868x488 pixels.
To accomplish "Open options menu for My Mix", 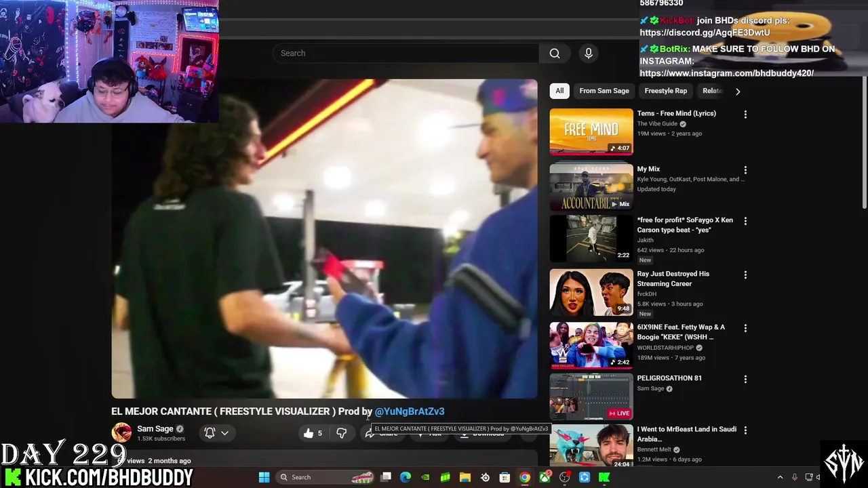I will (x=745, y=170).
